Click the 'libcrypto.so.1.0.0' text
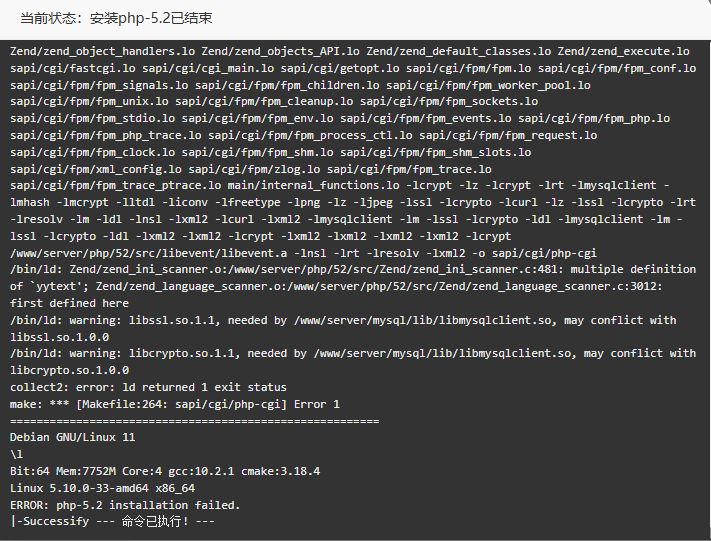The image size is (711, 541). coord(69,370)
